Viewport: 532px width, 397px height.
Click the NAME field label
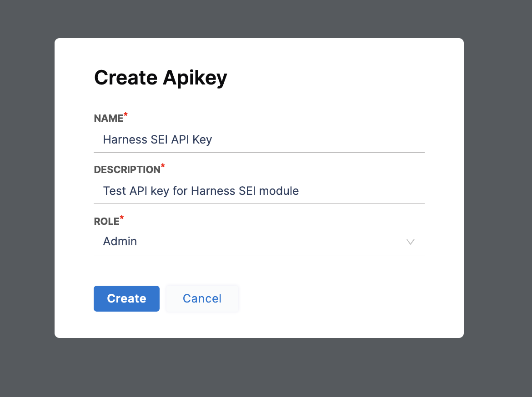[109, 119]
